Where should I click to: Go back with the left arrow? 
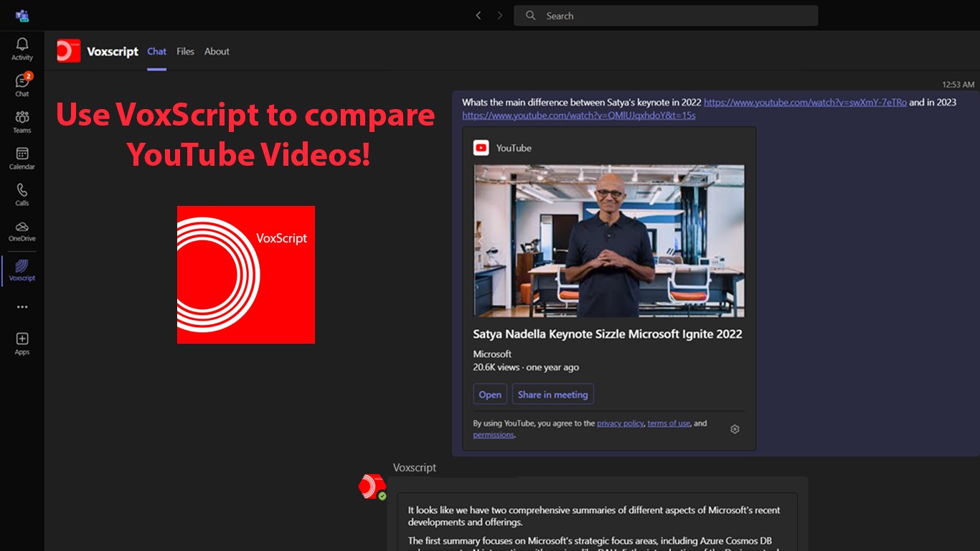click(x=479, y=15)
